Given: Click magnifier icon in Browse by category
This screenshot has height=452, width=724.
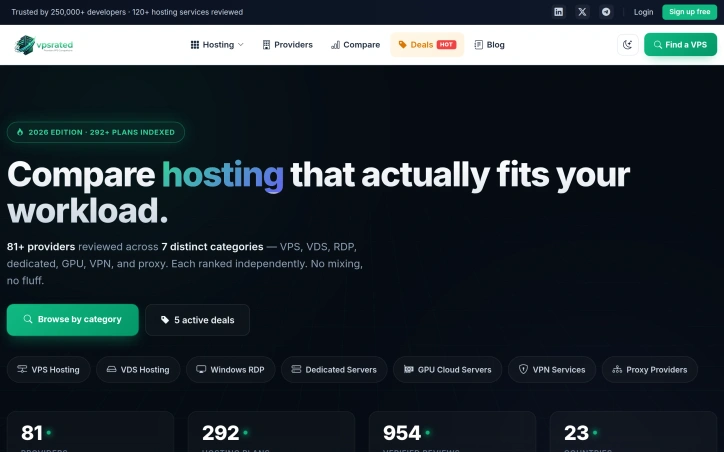Looking at the screenshot, I should (x=28, y=319).
